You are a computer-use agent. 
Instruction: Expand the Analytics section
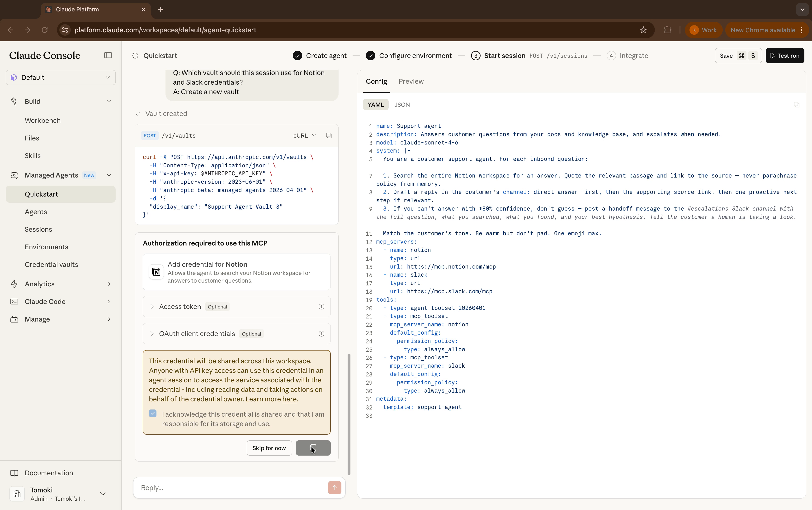coord(109,284)
